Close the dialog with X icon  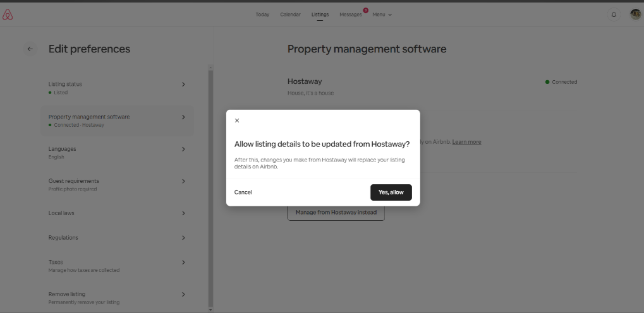click(x=237, y=121)
